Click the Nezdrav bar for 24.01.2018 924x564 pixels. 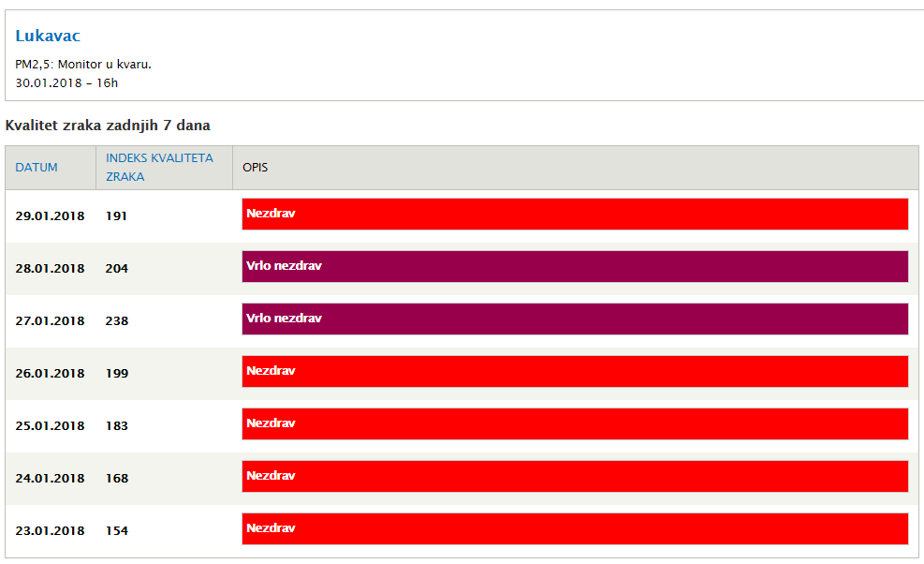[575, 476]
